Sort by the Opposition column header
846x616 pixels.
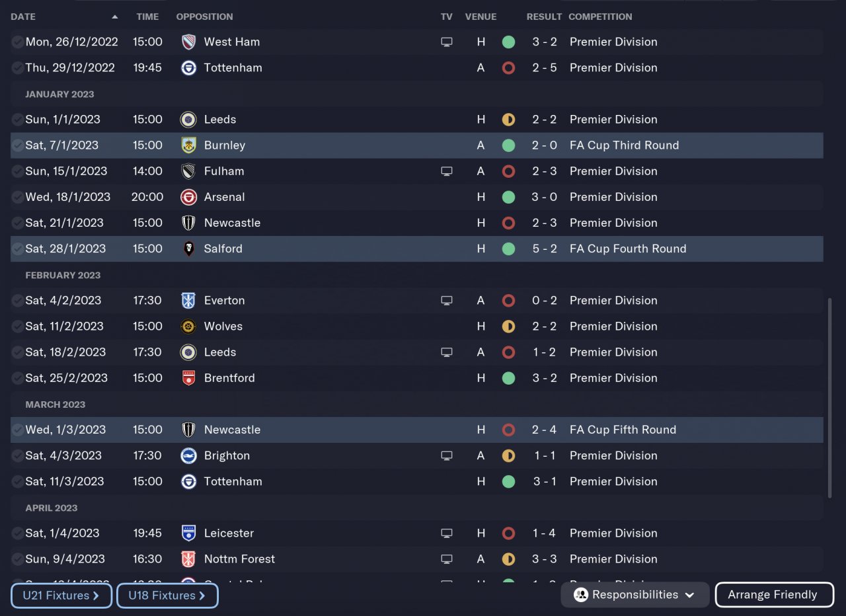coord(204,17)
